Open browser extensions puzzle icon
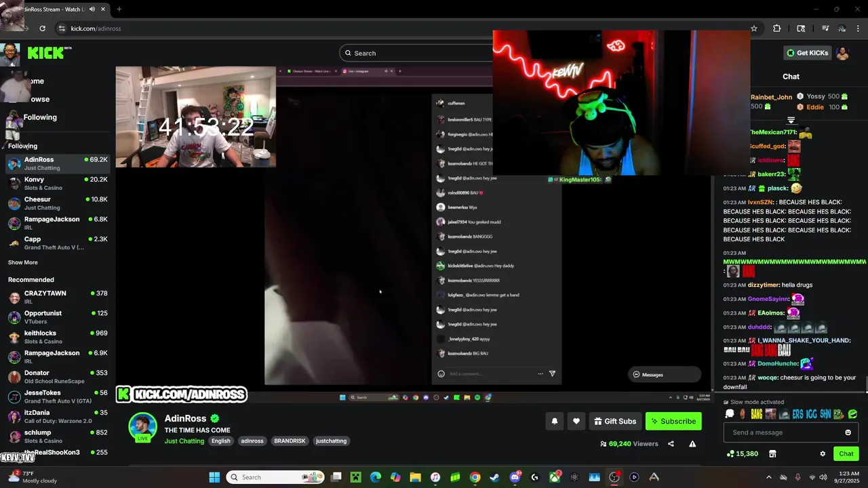Image resolution: width=868 pixels, height=488 pixels. [777, 28]
